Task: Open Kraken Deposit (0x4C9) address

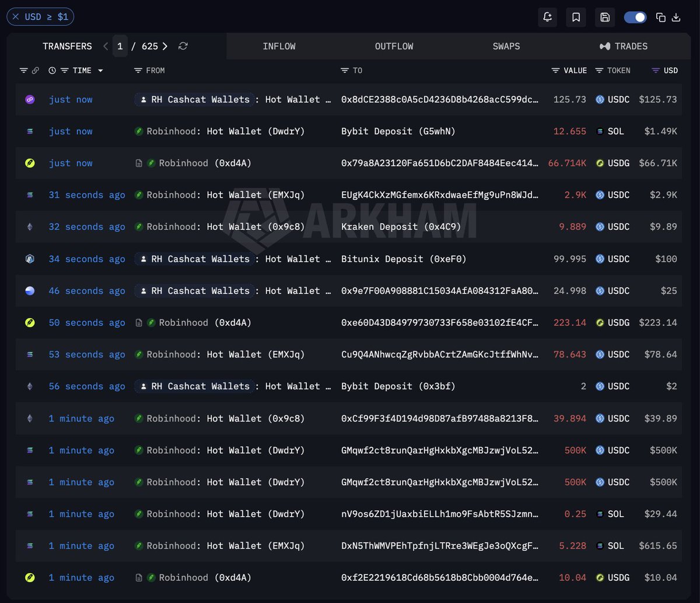Action: point(401,227)
